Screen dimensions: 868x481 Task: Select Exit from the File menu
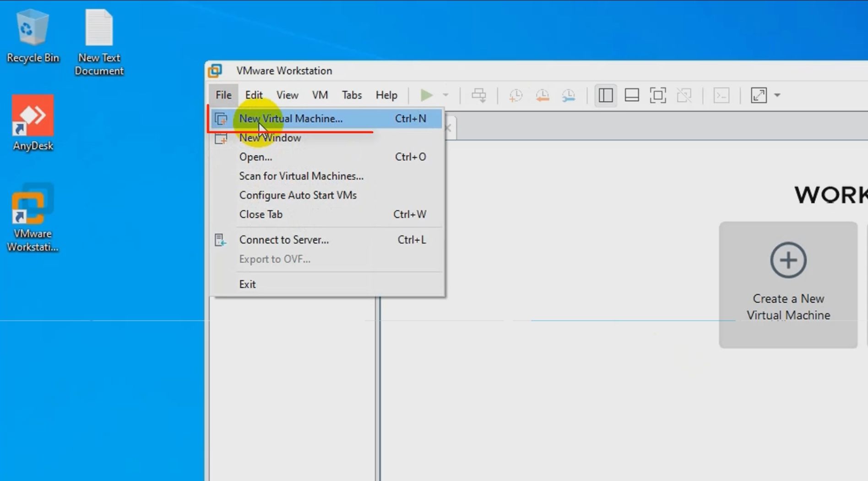(327, 284)
